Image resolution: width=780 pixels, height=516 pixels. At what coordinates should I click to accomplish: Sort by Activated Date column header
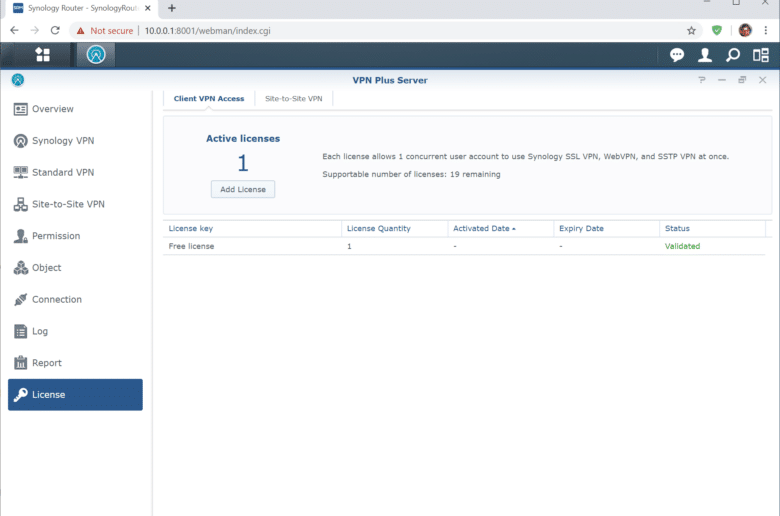[x=501, y=228]
